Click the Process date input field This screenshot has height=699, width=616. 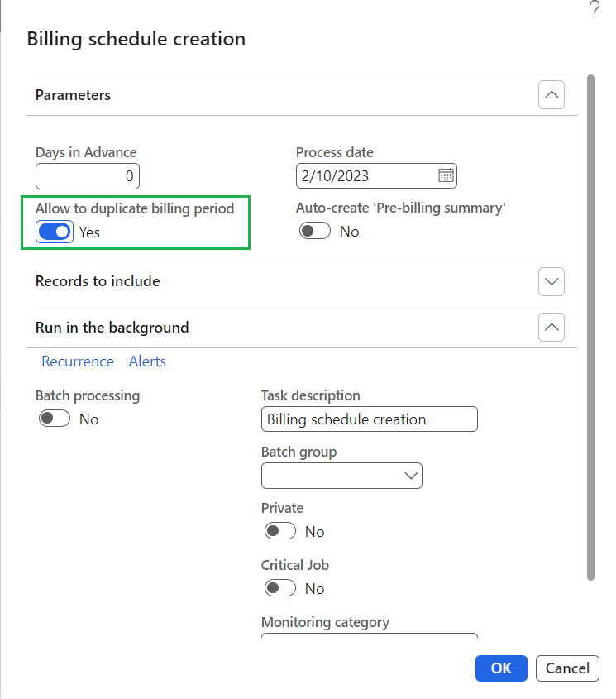pyautogui.click(x=364, y=176)
